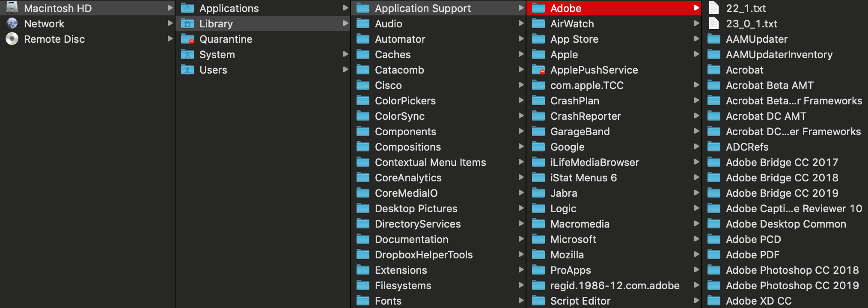The height and width of the screenshot is (308, 868).
Task: Click the arrow beside Applications
Action: 345,8
